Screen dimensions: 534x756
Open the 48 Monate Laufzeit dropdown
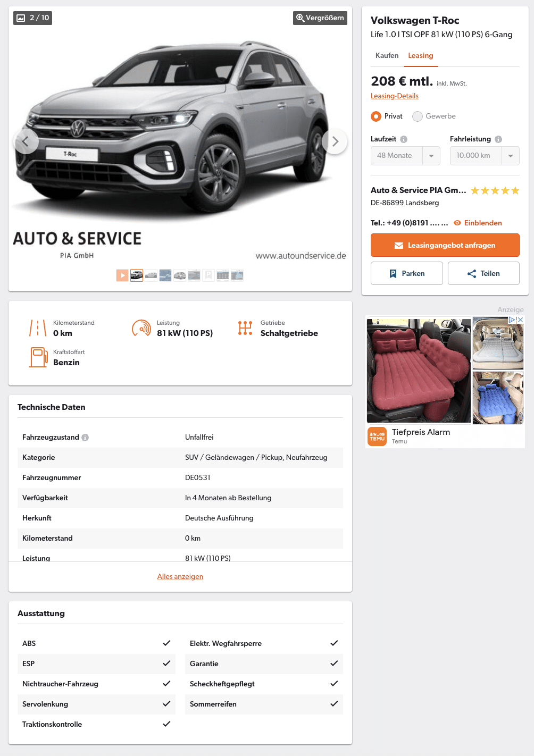(x=405, y=156)
